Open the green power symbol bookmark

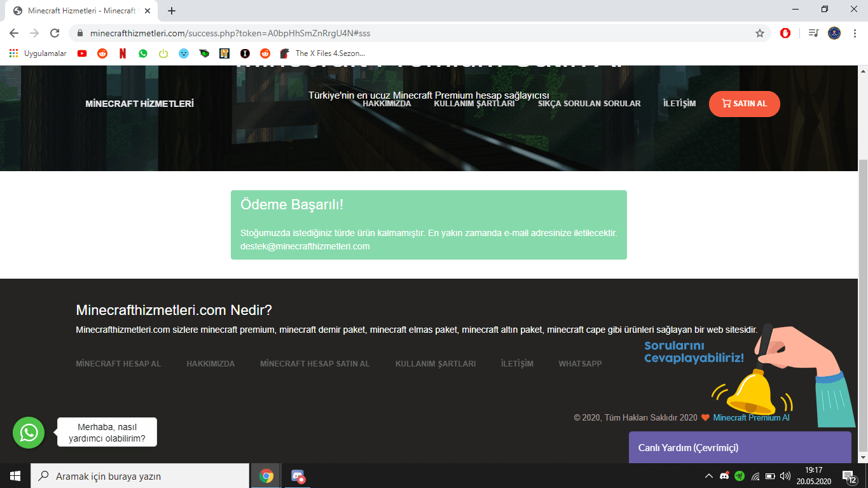[x=163, y=53]
